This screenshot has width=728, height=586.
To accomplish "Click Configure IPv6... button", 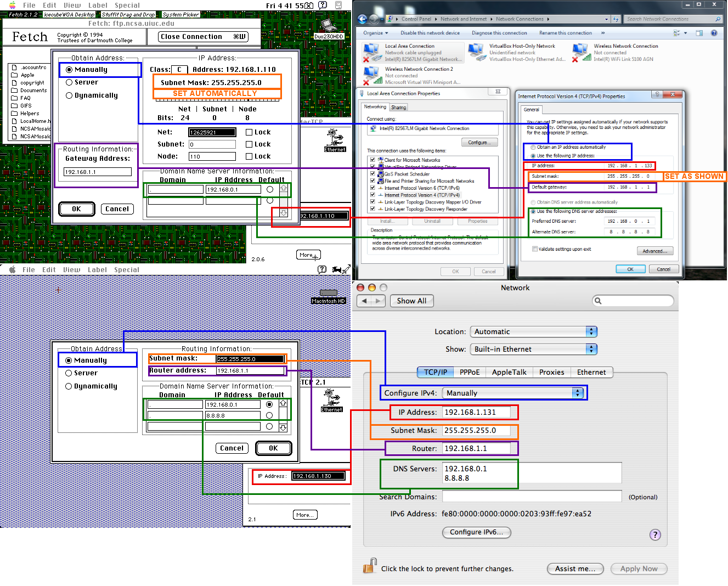I will click(x=476, y=532).
